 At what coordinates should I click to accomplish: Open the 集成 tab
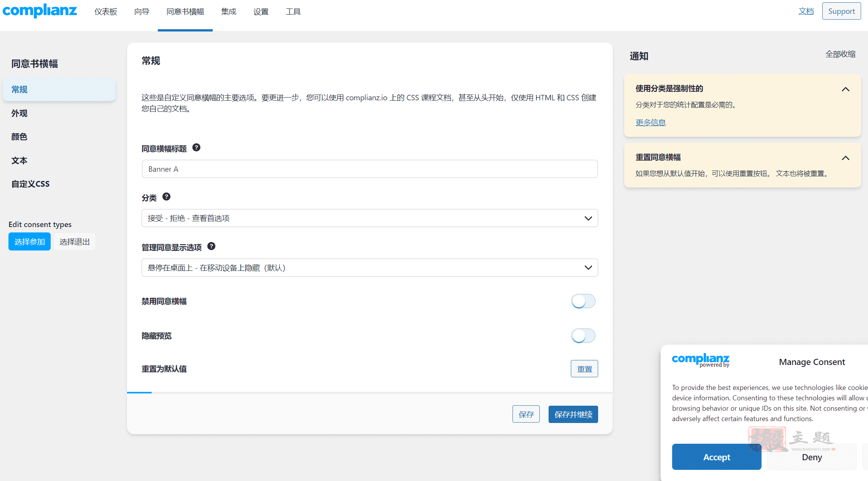228,12
